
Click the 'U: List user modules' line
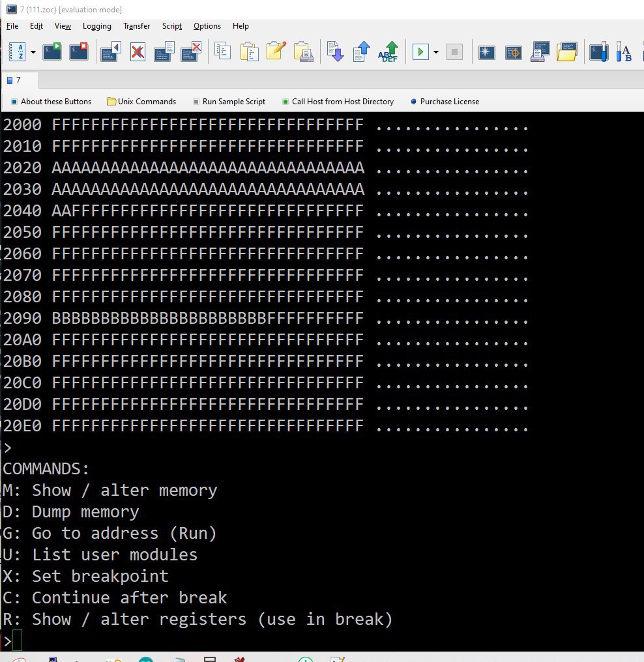point(100,554)
